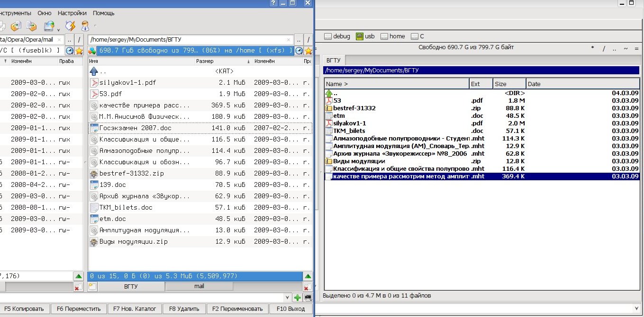This screenshot has width=644, height=317.
Task: Open the Настройки menu
Action: tap(72, 13)
